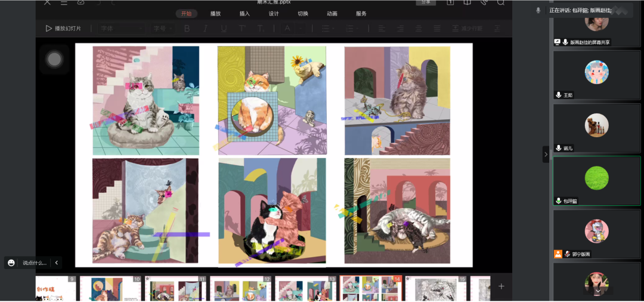
Task: Switch to the 播放 tab
Action: pyautogui.click(x=216, y=14)
